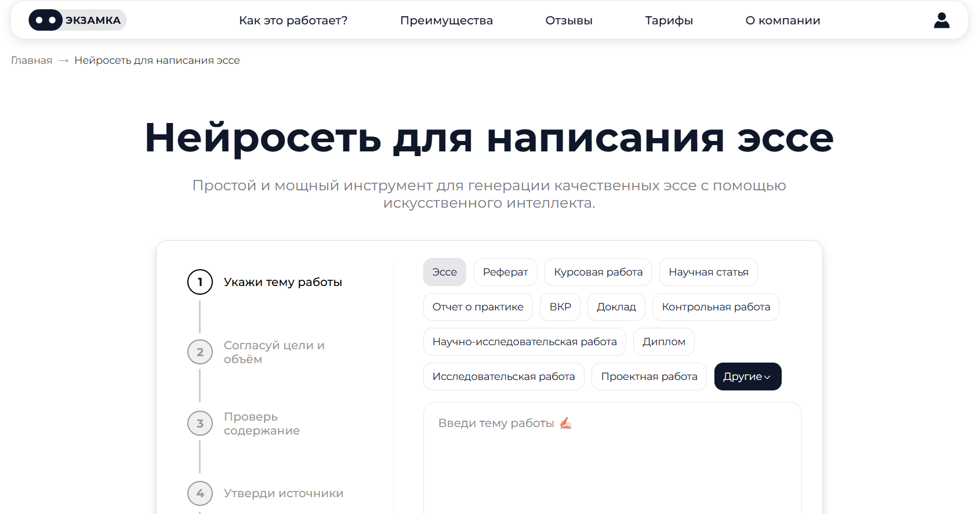This screenshot has width=980, height=514.
Task: Choose the 'Научная статья' option
Action: pyautogui.click(x=709, y=272)
